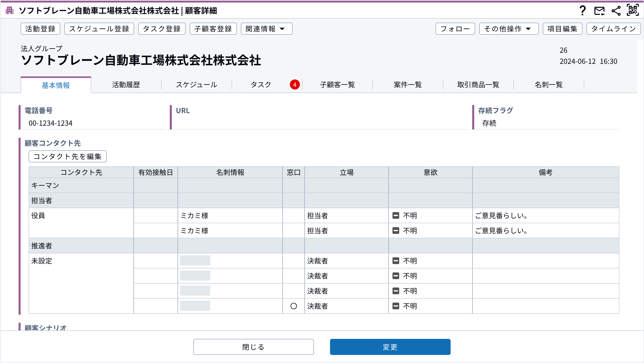Click the building icon beside page title
The width and height of the screenshot is (644, 363).
point(10,11)
